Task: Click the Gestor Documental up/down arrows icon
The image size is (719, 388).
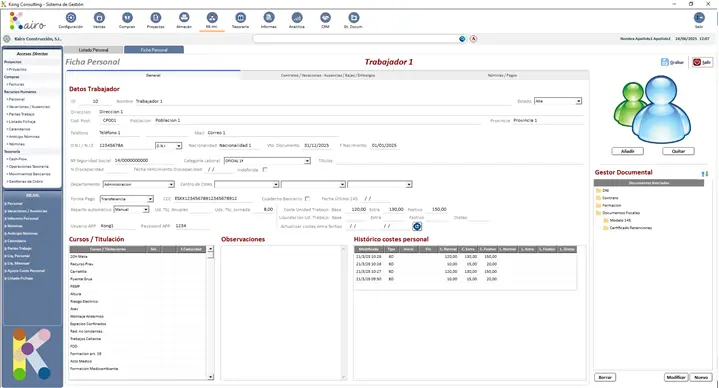Action: (705, 173)
